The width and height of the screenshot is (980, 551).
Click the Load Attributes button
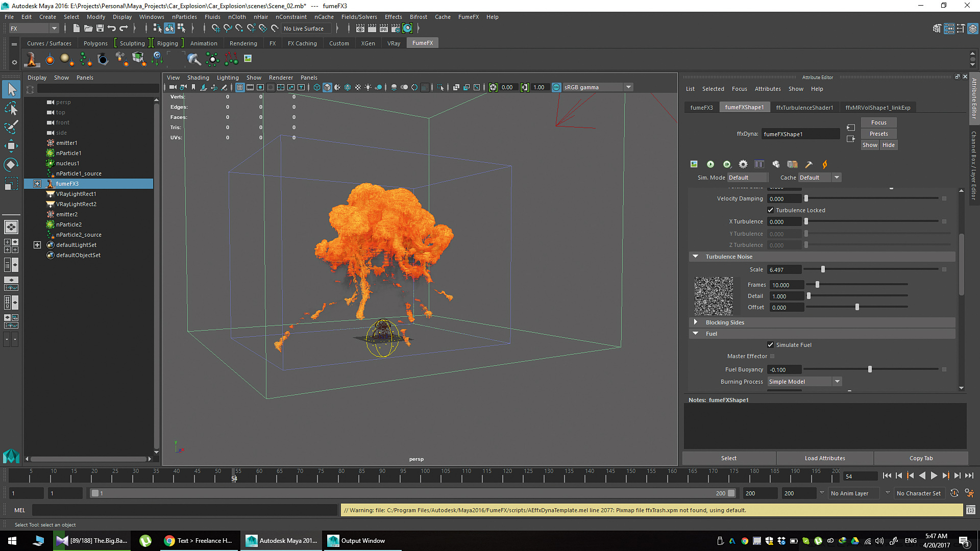pyautogui.click(x=825, y=458)
